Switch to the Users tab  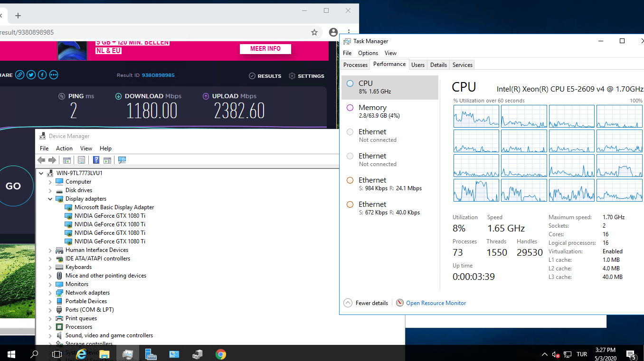418,65
